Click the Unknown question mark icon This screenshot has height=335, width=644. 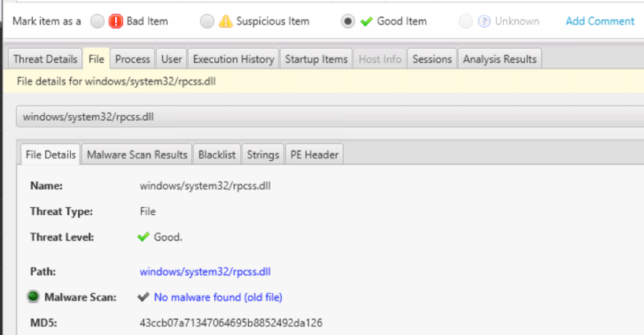[x=485, y=22]
